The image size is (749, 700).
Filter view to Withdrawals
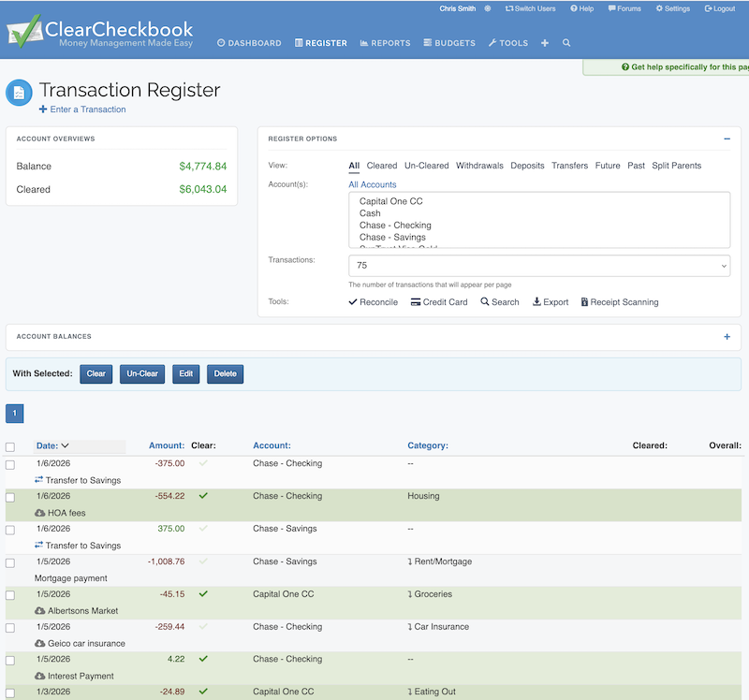(x=479, y=166)
